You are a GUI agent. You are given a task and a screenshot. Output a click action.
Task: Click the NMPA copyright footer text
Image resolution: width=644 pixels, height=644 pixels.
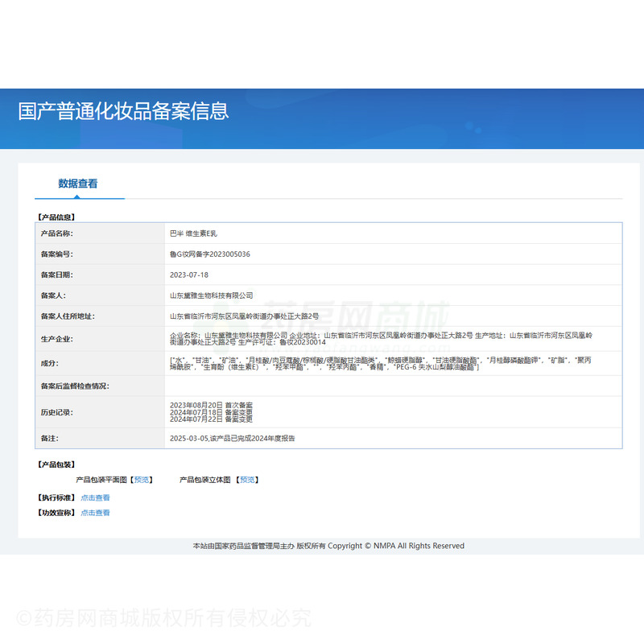(x=328, y=546)
